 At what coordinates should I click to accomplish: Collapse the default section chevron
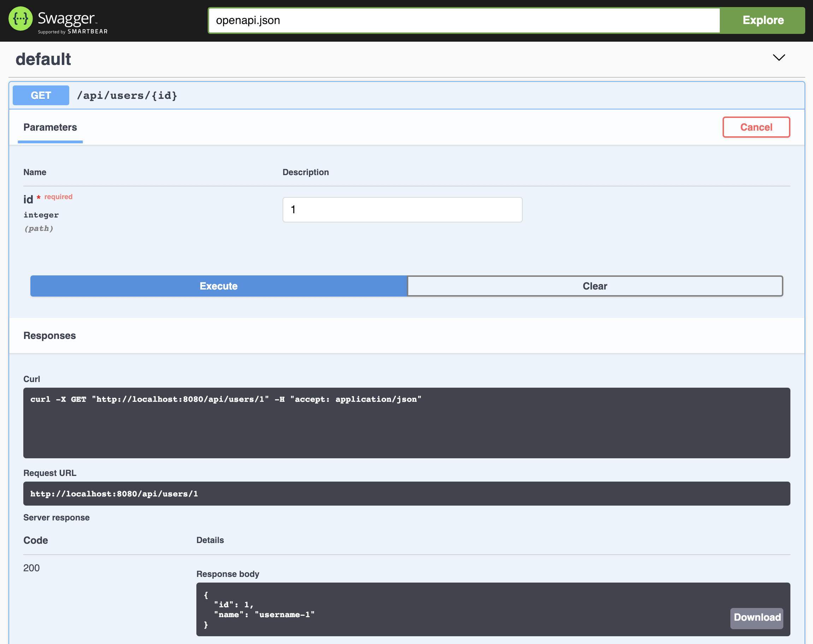point(779,57)
